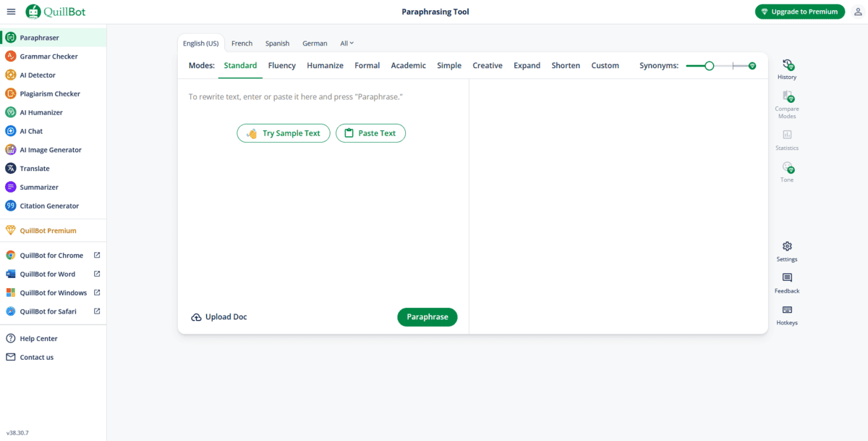
Task: Switch to the Academic mode
Action: pos(408,66)
